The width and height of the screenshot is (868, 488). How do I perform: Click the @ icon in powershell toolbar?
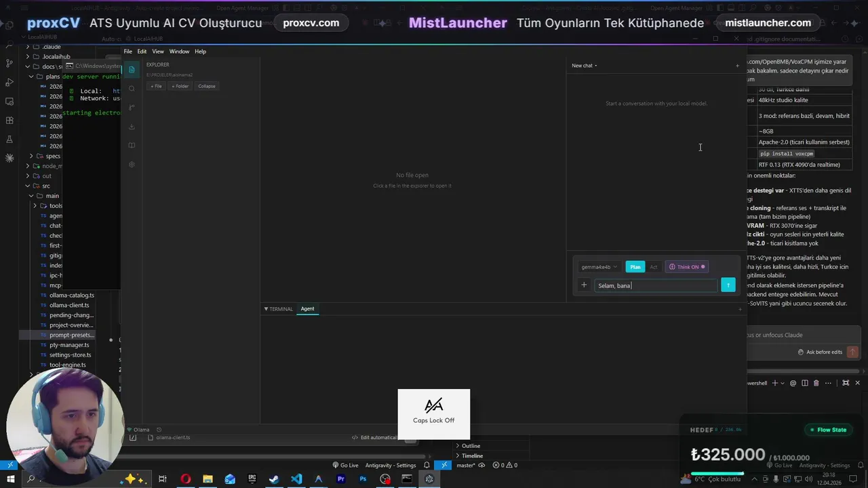point(794,383)
